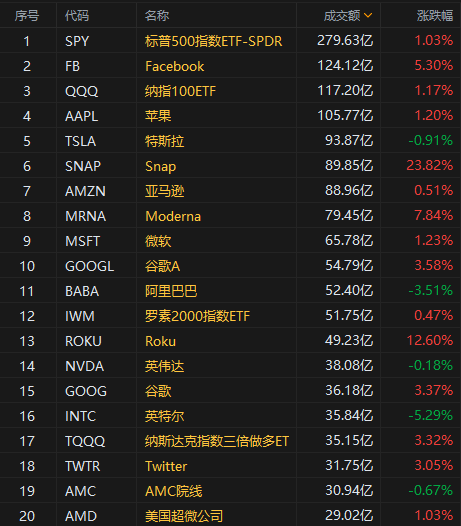The image size is (461, 526).
Task: Click the 名称 column header
Action: click(x=157, y=15)
